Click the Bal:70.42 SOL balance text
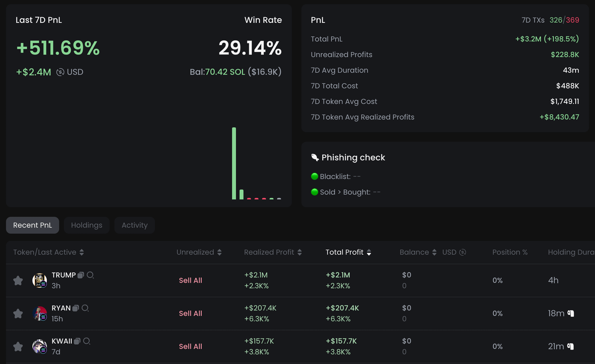The image size is (595, 364). tap(236, 72)
